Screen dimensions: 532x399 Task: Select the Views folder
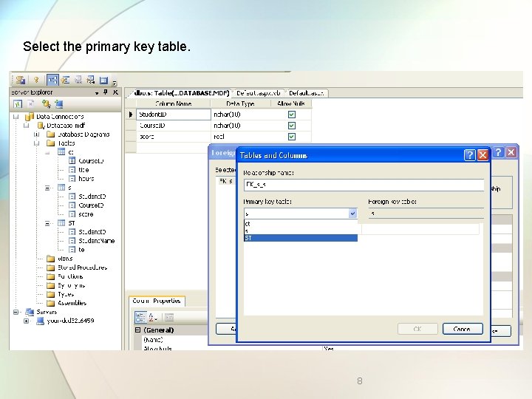point(65,259)
